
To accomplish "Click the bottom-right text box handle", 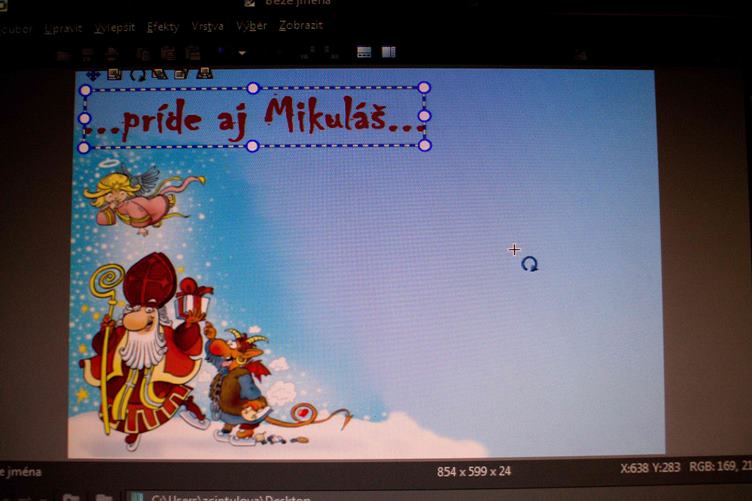I will coord(425,145).
